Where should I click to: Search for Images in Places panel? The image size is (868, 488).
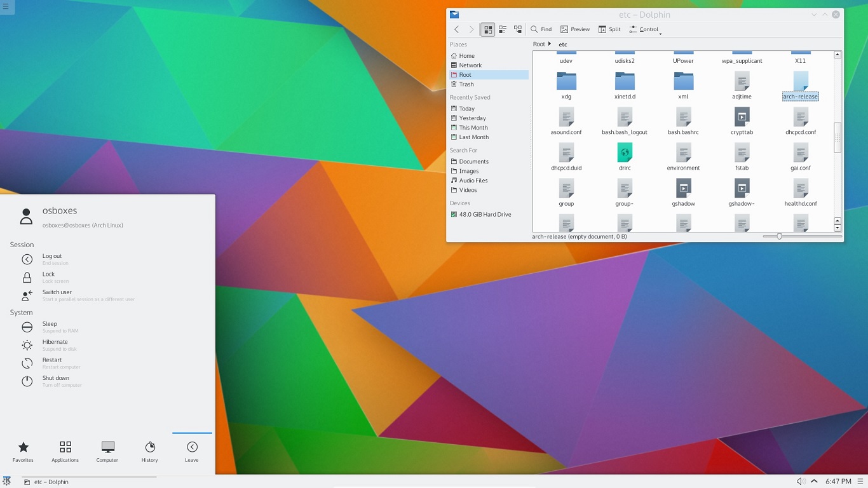click(489, 171)
